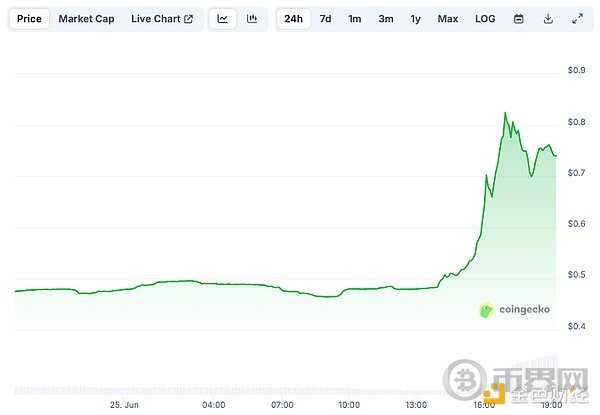Click the download chart data icon

coord(548,19)
